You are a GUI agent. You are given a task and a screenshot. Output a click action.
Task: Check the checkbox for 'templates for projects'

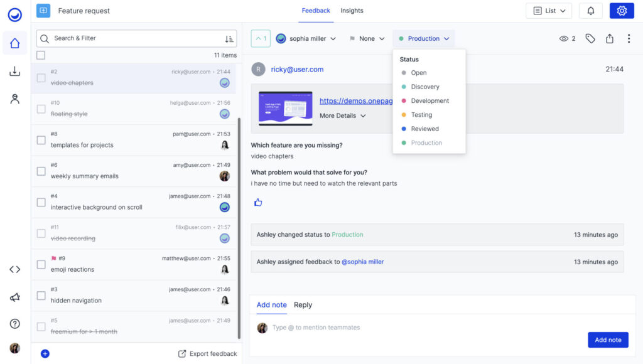tap(41, 139)
